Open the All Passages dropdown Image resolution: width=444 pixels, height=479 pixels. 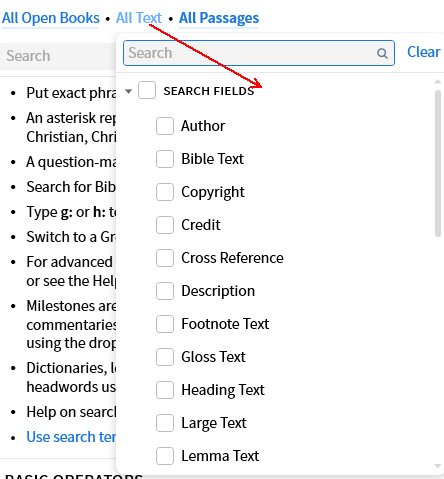coord(219,18)
